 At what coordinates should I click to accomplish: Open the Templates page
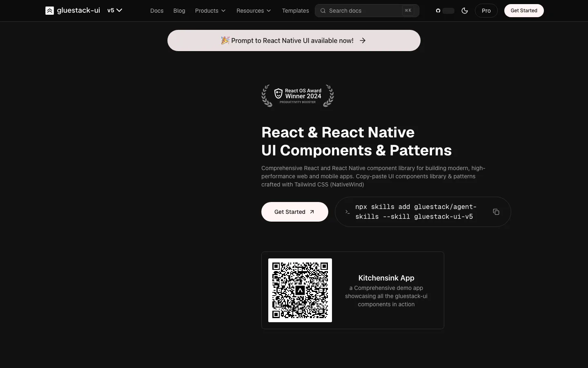tap(295, 11)
